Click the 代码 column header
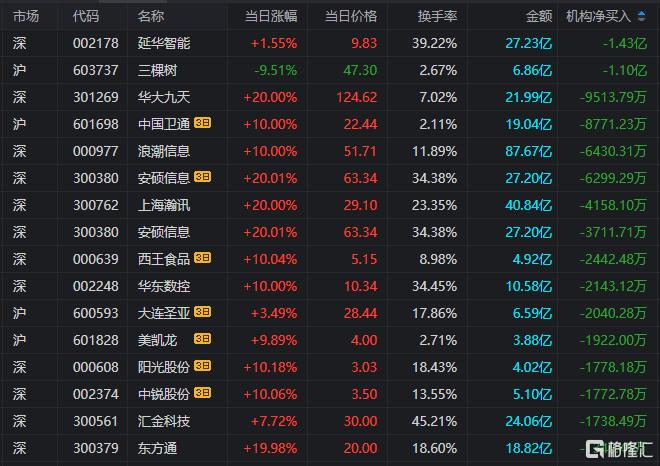Screen dimensions: 660x466 (86, 16)
